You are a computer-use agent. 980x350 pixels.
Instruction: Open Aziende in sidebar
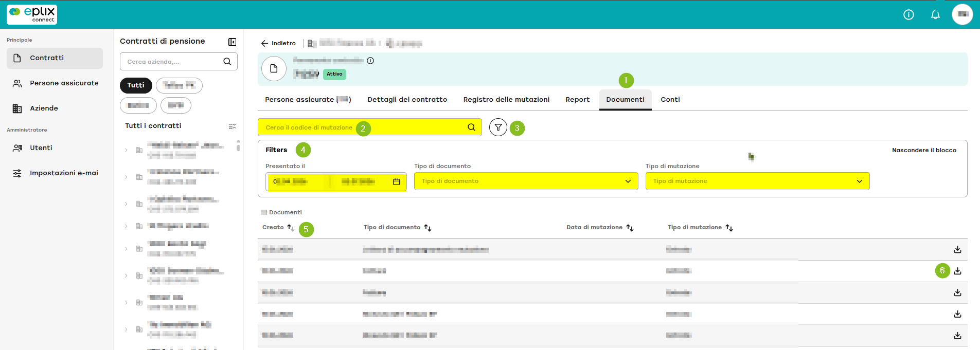55,108
